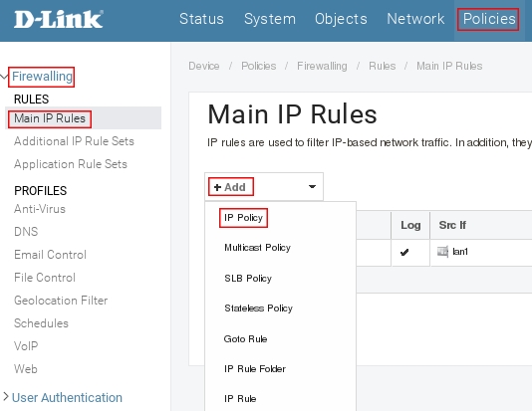Collapse the Firewalling section

4,77
